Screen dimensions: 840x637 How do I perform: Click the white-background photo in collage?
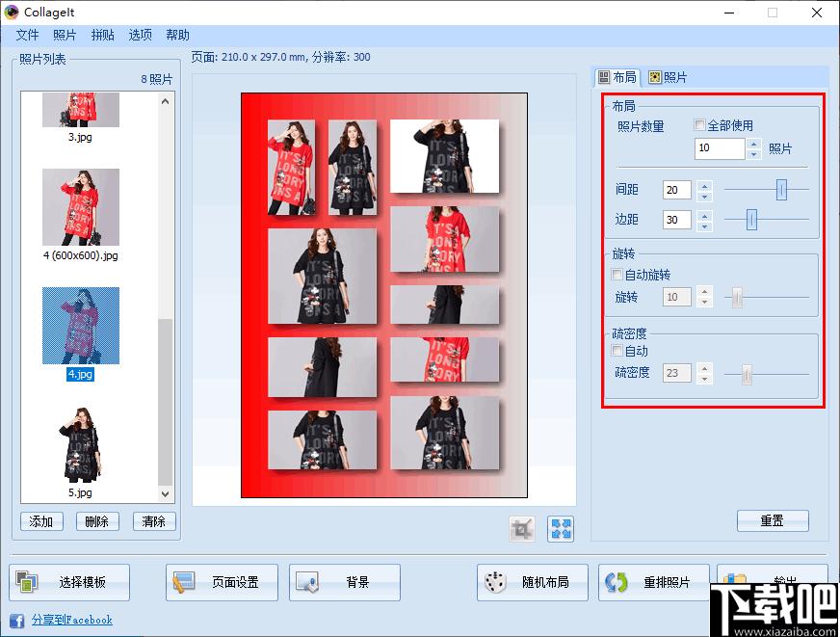(445, 156)
